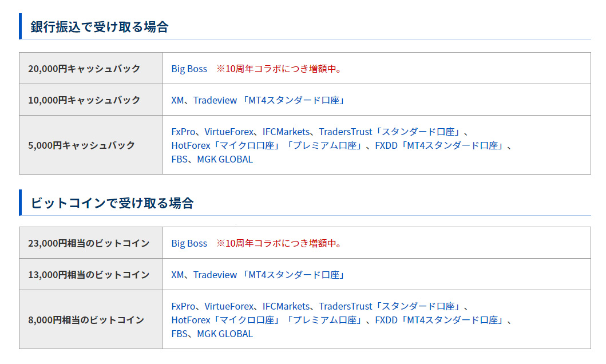Open XM link in 13,000円 bitcoin row
Viewport: 606px width, 364px height.
pos(177,275)
